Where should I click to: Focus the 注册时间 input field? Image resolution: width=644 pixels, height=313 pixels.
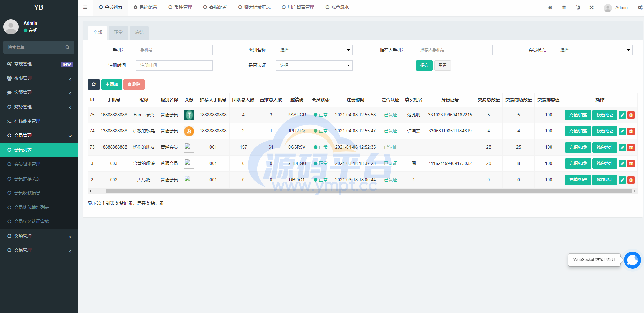pyautogui.click(x=174, y=65)
